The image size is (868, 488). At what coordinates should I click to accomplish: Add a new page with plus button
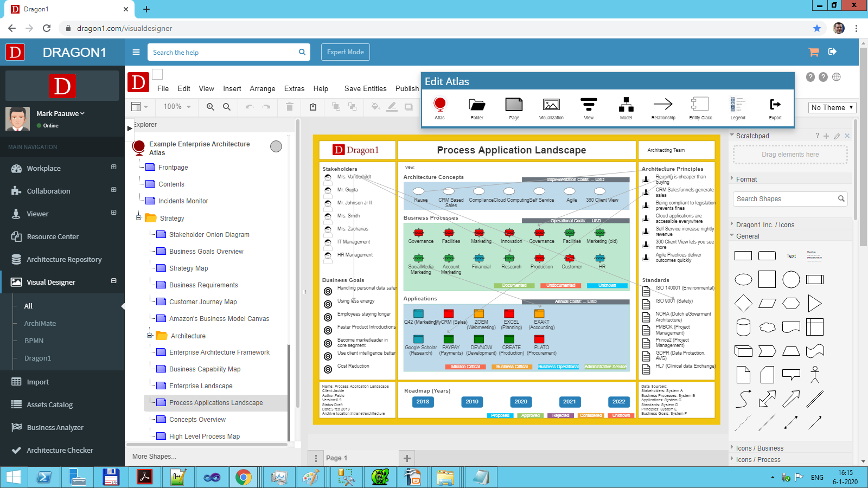click(x=407, y=458)
